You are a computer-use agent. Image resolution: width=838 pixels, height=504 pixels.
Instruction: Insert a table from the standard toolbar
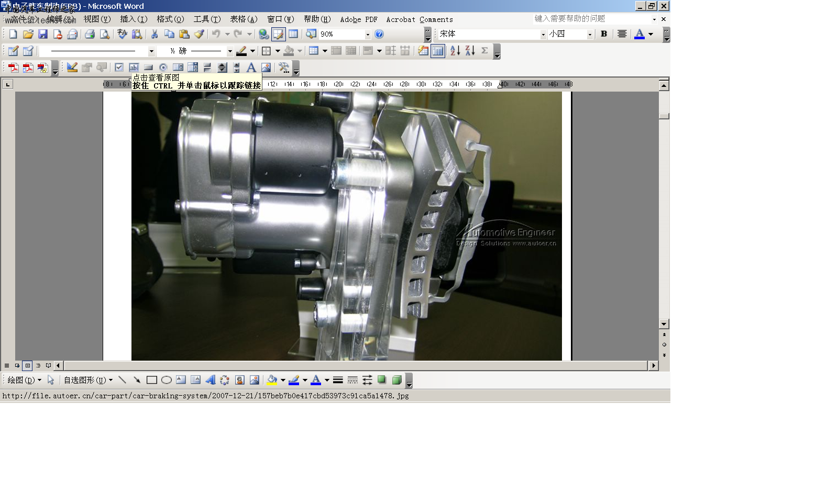pos(293,34)
